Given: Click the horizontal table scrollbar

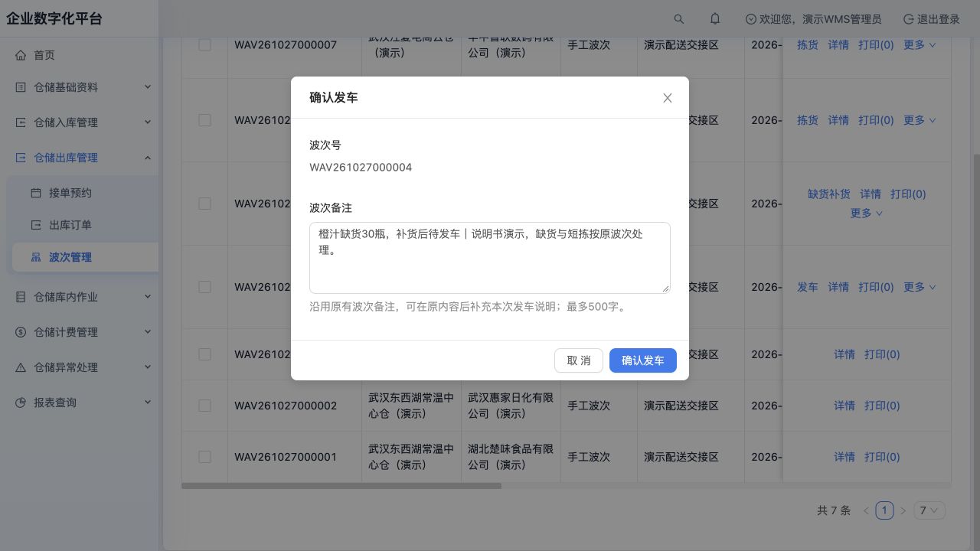Looking at the screenshot, I should pyautogui.click(x=341, y=486).
